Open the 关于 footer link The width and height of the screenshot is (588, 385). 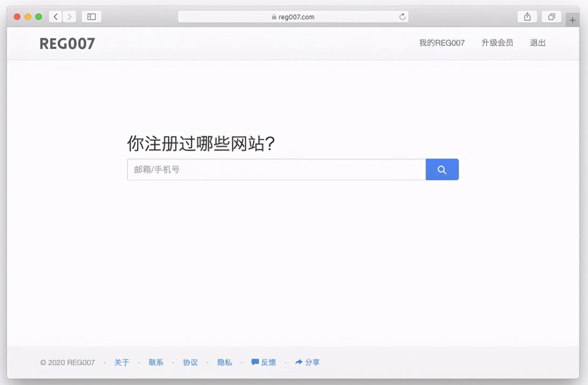pyautogui.click(x=121, y=362)
